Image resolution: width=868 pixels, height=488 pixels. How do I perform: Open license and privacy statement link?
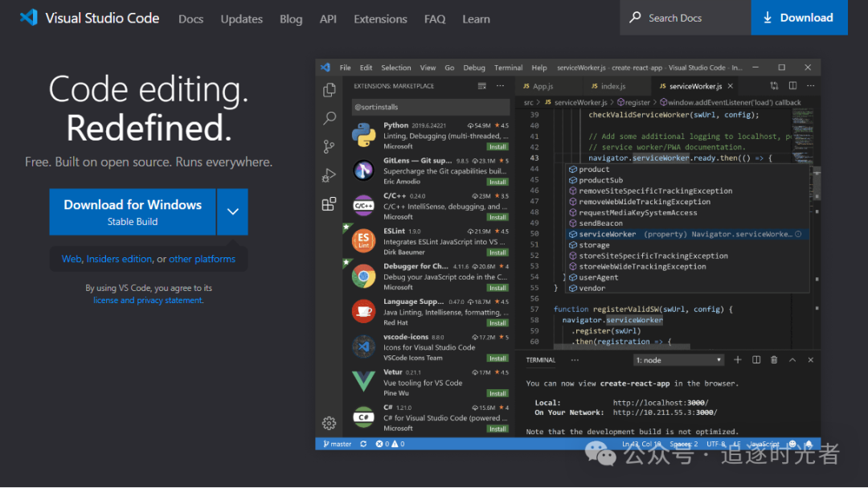[147, 300]
